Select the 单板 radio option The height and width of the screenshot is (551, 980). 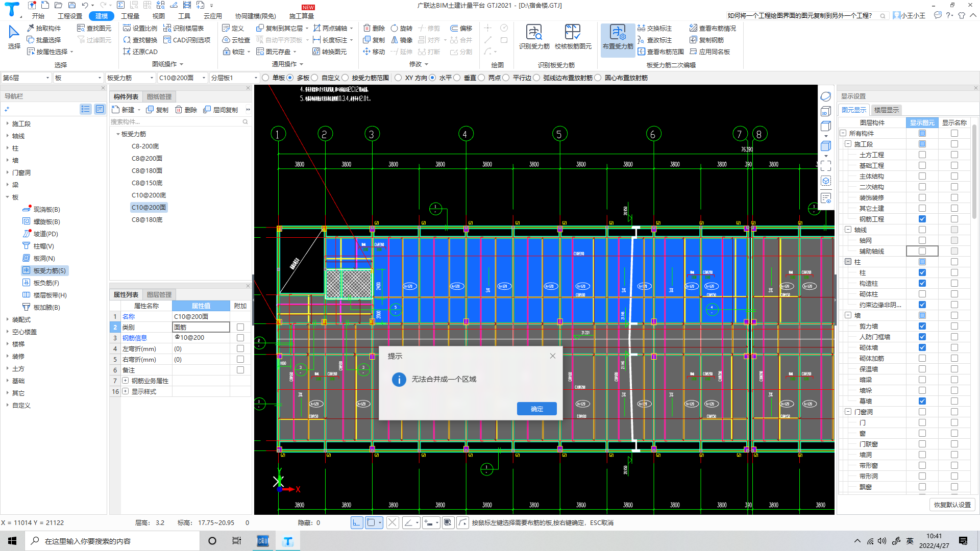tap(265, 78)
